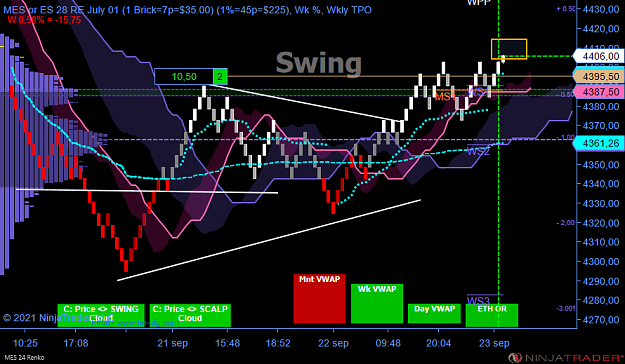The image size is (625, 364).
Task: Click the 21 sep date label
Action: coord(173,343)
